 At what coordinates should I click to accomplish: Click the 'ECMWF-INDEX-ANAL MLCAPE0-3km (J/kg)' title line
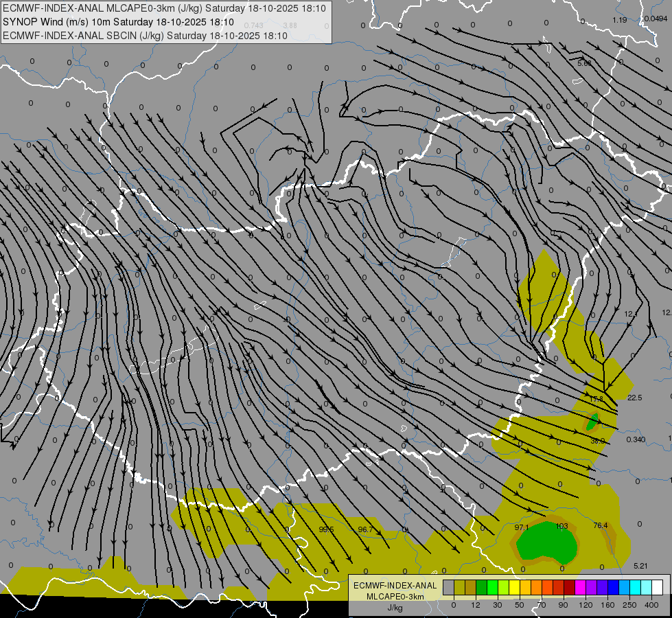(164, 8)
